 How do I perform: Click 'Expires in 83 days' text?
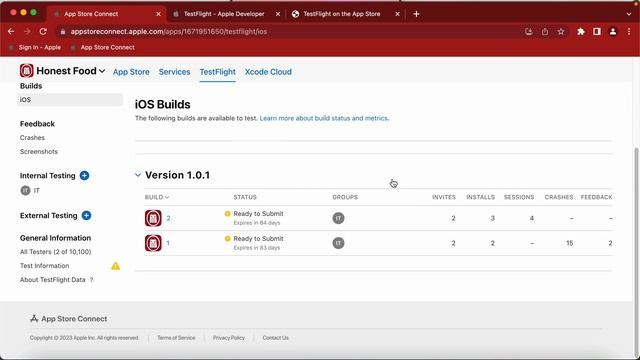[257, 248]
